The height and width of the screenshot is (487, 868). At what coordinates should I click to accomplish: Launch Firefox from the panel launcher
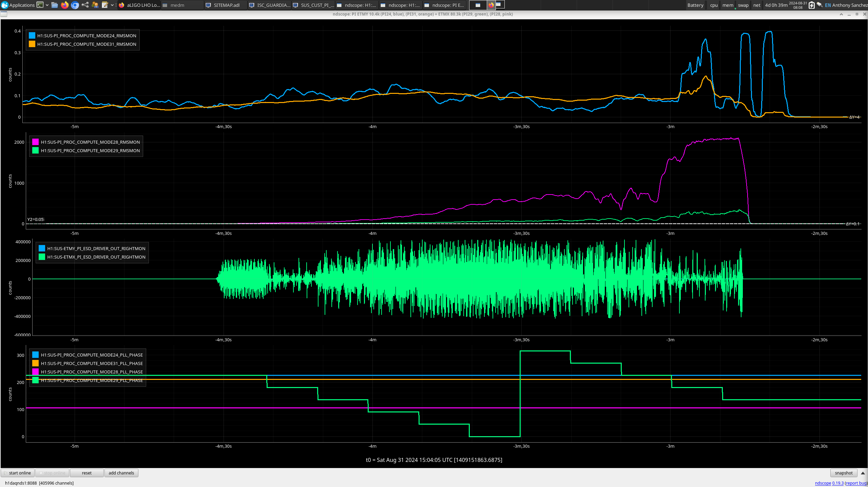[64, 5]
